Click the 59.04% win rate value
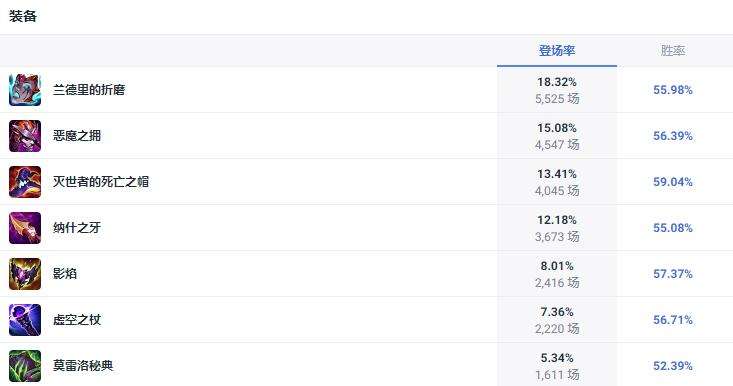733x386 pixels. click(673, 182)
